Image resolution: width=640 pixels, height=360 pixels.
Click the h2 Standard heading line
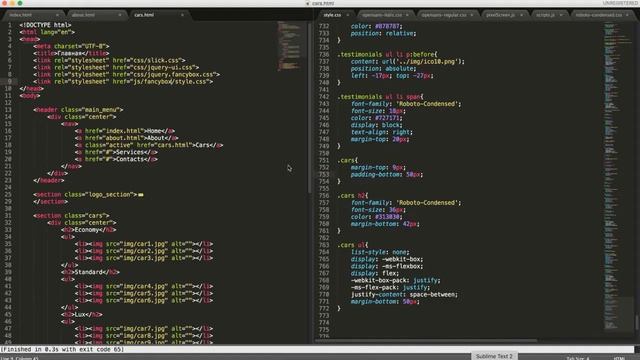pos(90,272)
